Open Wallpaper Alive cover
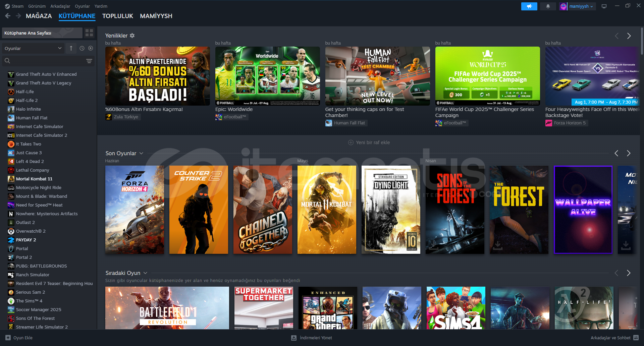 tap(583, 210)
